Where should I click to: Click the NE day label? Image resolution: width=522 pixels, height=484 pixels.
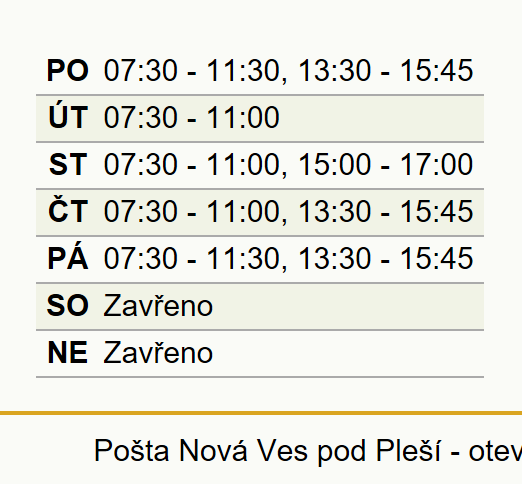pyautogui.click(x=68, y=353)
